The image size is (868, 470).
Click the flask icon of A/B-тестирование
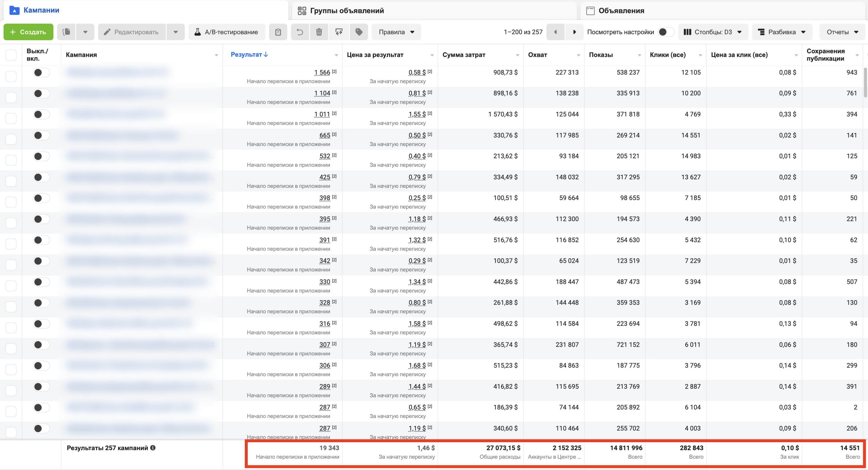[x=198, y=32]
